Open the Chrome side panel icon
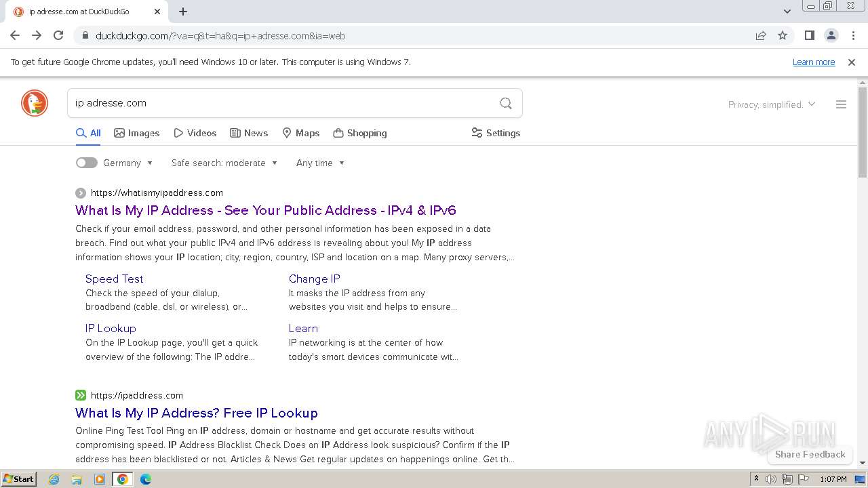The image size is (868, 488). pyautogui.click(x=809, y=35)
